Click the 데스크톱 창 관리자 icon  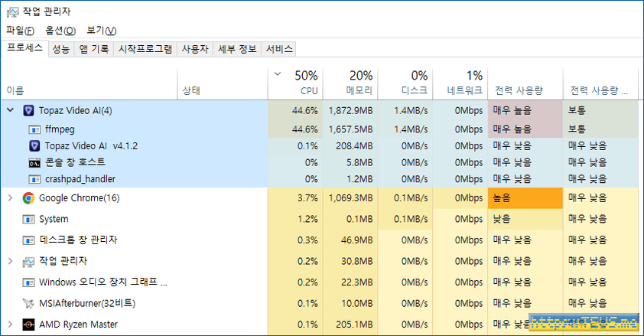click(x=28, y=240)
